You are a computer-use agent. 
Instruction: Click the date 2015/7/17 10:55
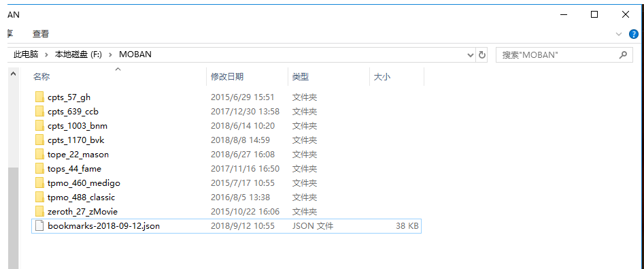point(243,183)
